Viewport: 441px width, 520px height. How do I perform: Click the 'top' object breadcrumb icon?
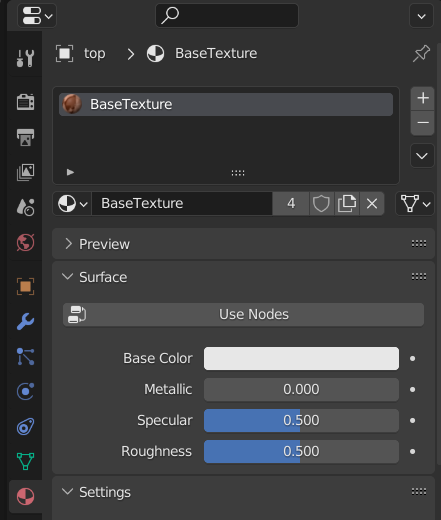(64, 53)
